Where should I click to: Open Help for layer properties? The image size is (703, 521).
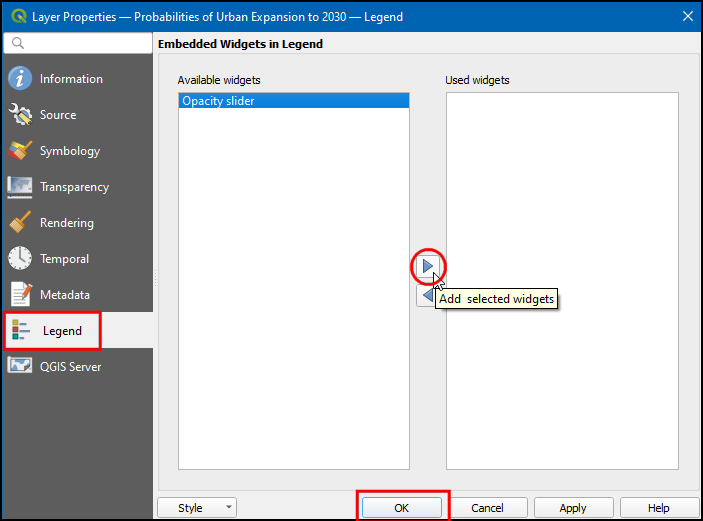[658, 508]
